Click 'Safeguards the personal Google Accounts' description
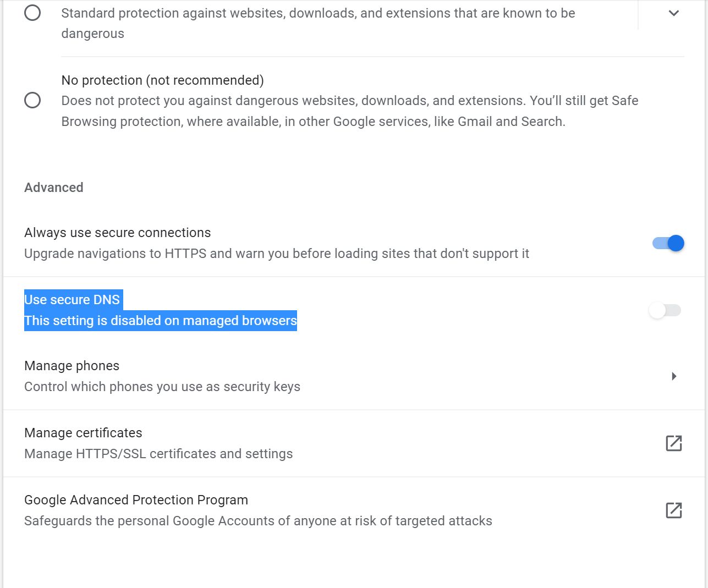Screen dimensions: 708x588 tap(258, 521)
